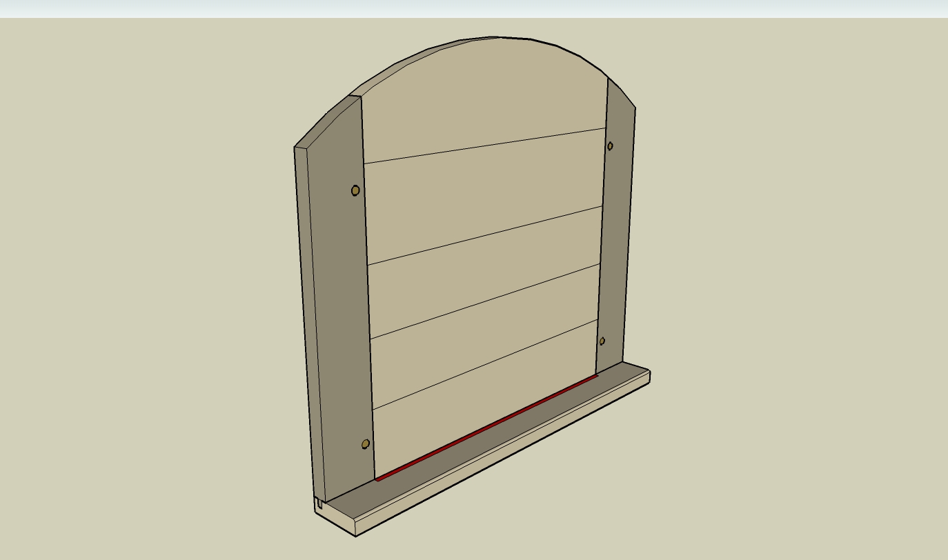Select the upper peg on left upright
This screenshot has height=560, width=948.
355,190
